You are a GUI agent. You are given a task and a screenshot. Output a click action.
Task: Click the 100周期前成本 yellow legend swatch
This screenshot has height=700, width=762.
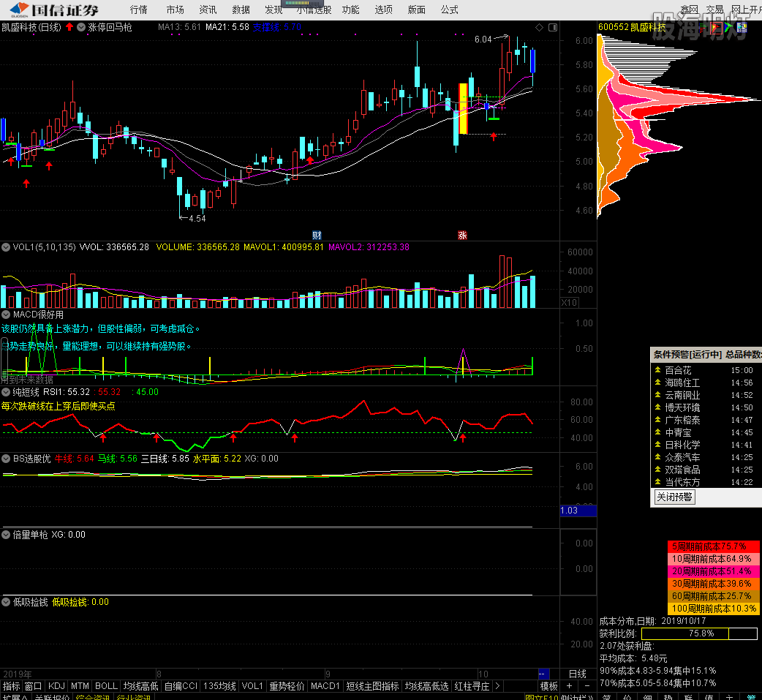tap(714, 609)
